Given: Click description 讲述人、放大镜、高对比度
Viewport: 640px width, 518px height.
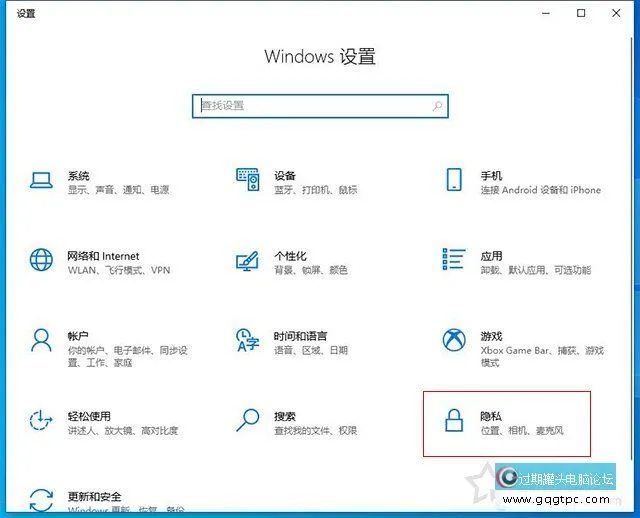Looking at the screenshot, I should pos(122,431).
